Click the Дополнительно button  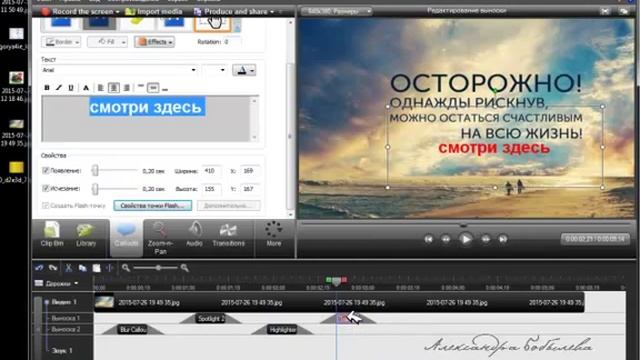[x=229, y=206]
